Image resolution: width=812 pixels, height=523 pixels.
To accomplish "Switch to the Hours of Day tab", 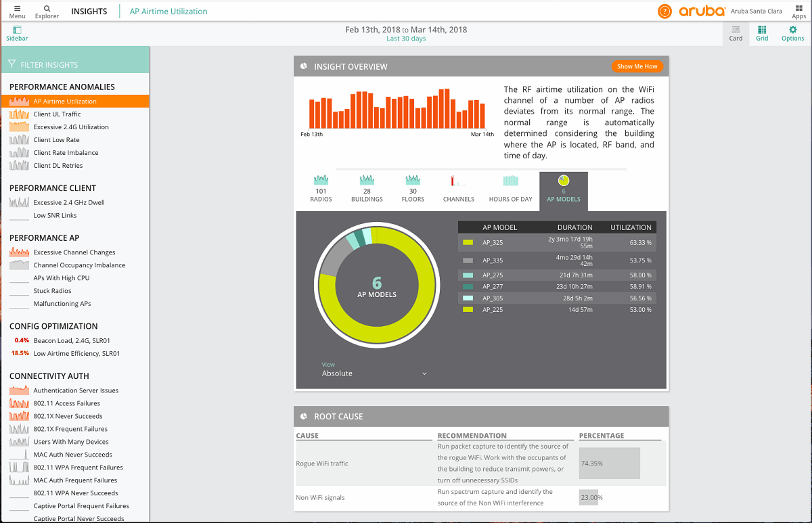I will [510, 189].
